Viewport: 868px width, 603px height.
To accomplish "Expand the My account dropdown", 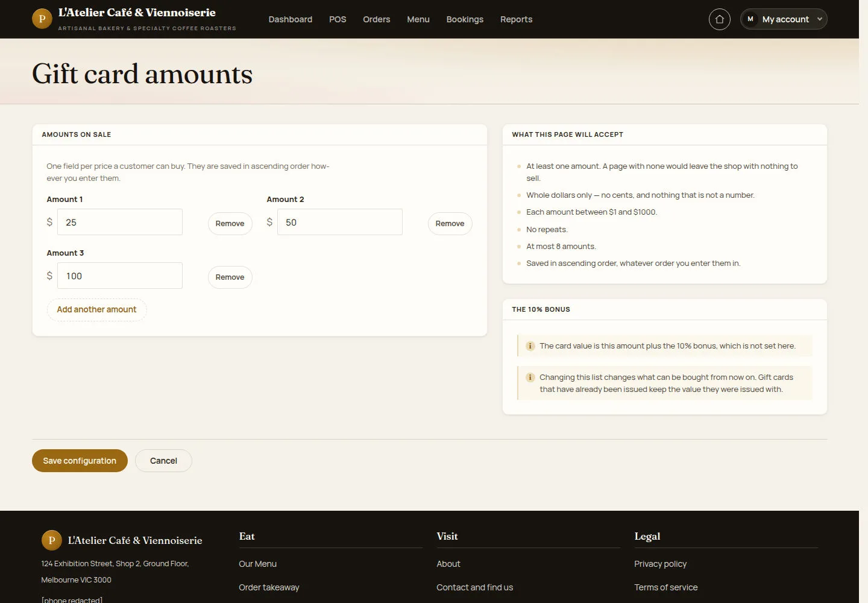I will [x=784, y=19].
